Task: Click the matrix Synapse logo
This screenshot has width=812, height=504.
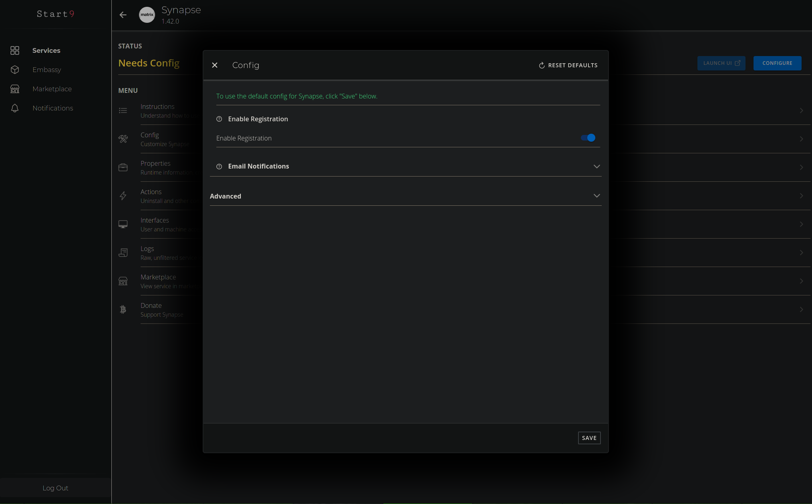Action: coord(147,15)
